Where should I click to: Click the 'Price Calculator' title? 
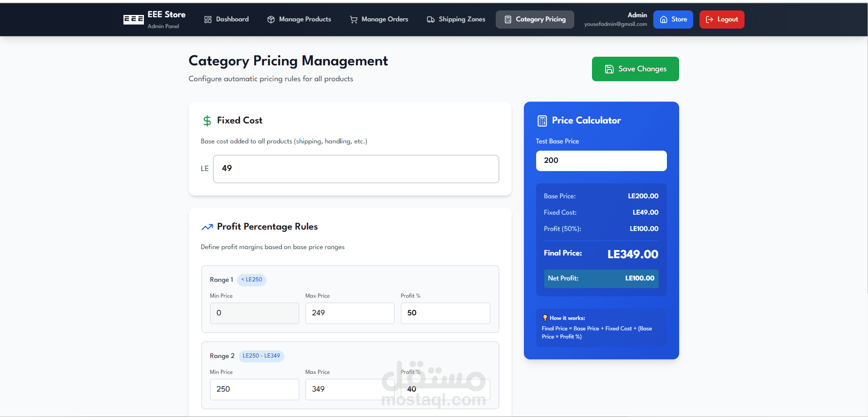[x=587, y=120]
